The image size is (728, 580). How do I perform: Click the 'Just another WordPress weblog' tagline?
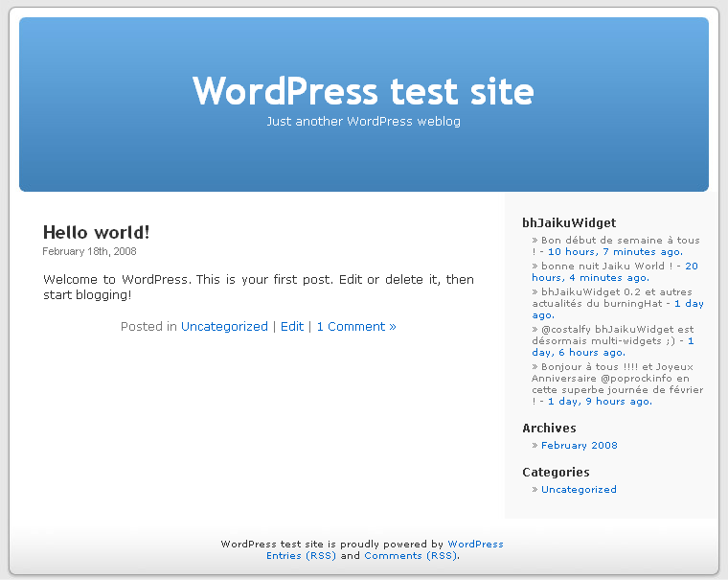point(363,122)
